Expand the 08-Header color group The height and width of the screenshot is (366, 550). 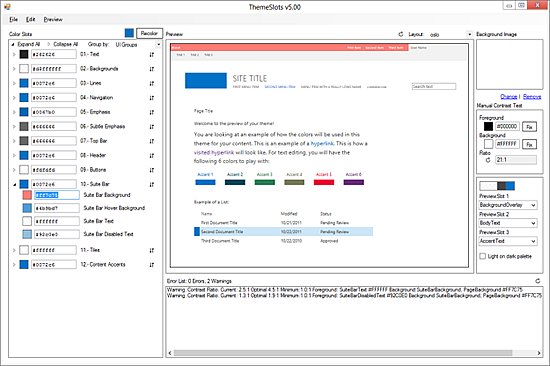tap(14, 155)
